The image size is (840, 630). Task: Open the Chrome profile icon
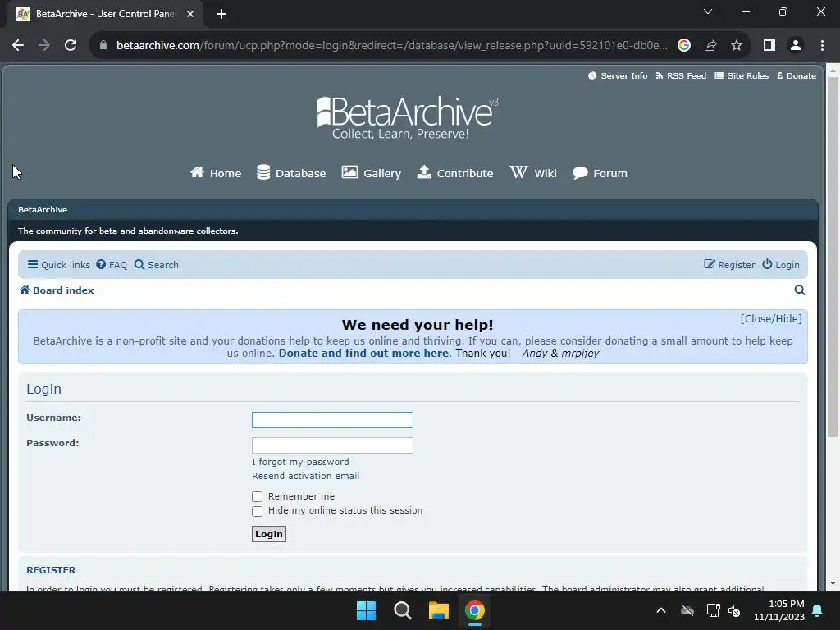pos(796,46)
